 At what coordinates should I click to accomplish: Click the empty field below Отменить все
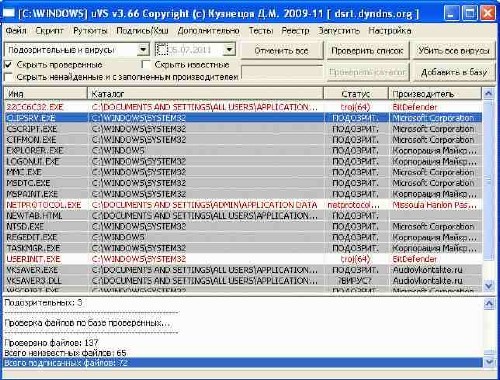point(282,72)
